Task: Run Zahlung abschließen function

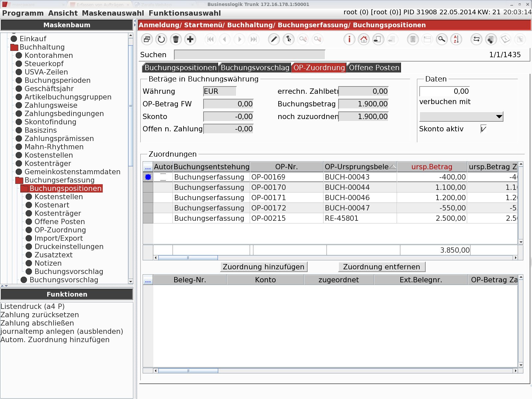Action: (37, 323)
